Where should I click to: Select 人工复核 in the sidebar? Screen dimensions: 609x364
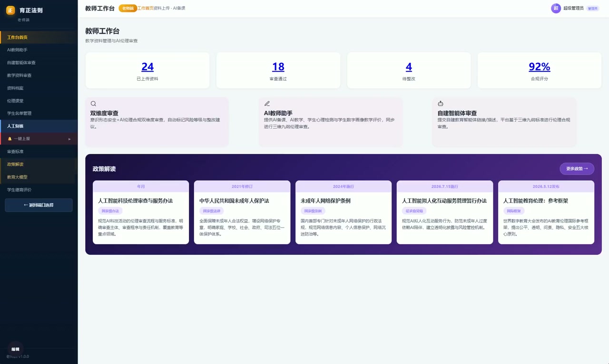click(x=39, y=126)
